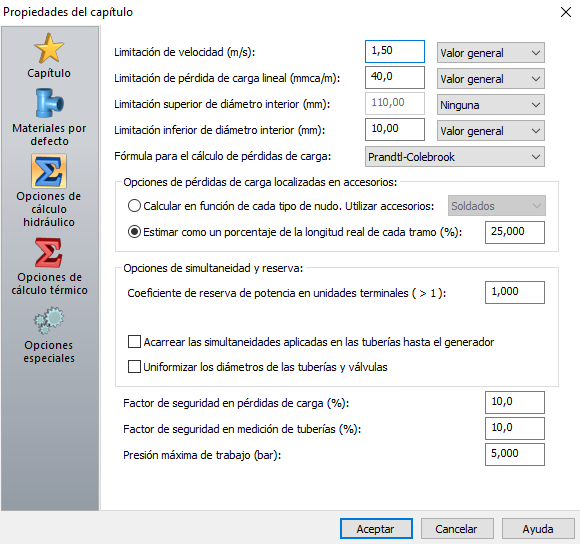This screenshot has height=544, width=580.
Task: Open the Ninguna upper diameter dropdown
Action: click(490, 105)
